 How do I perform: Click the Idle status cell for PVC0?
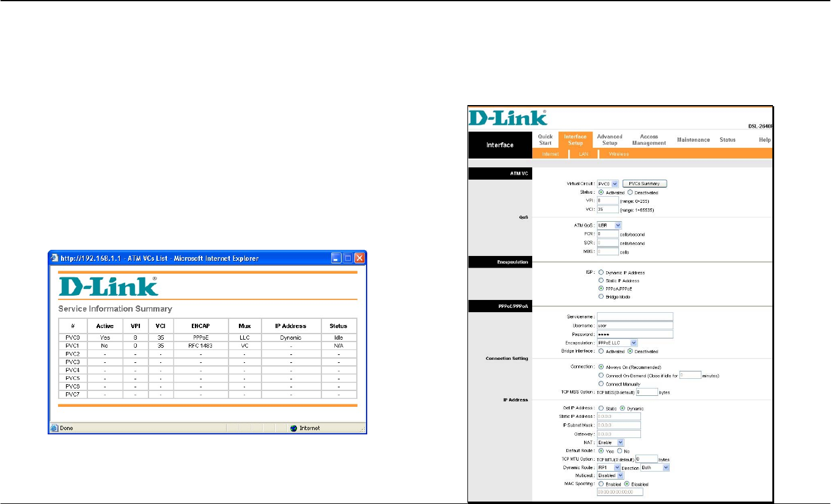coord(339,337)
